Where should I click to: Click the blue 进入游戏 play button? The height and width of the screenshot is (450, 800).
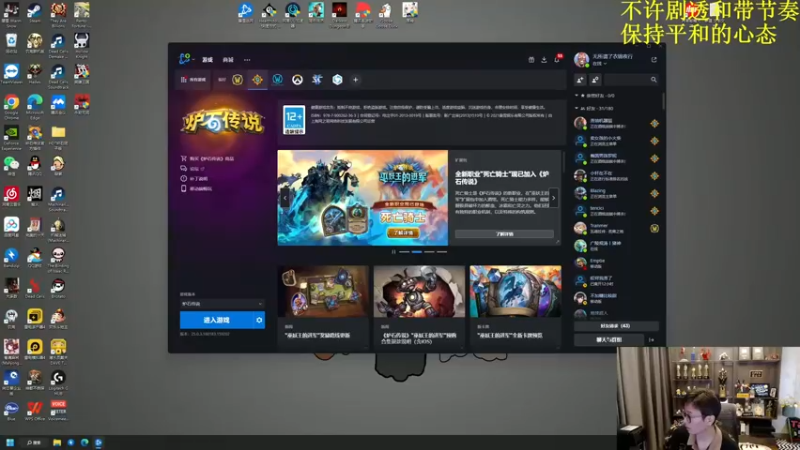click(x=216, y=320)
